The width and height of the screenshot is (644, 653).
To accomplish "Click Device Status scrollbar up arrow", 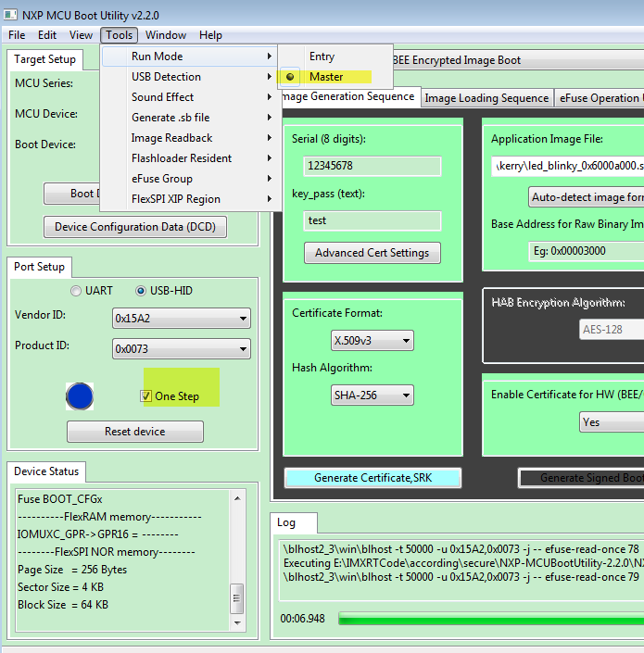I will (x=237, y=498).
